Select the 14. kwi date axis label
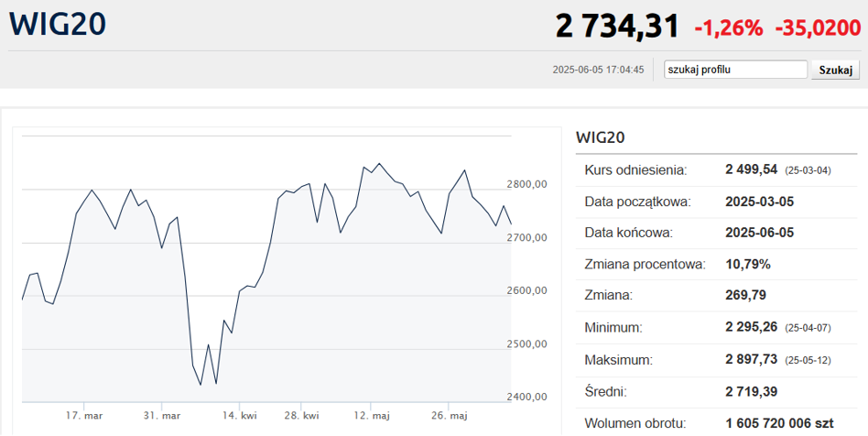Image resolution: width=868 pixels, height=436 pixels. [x=240, y=415]
